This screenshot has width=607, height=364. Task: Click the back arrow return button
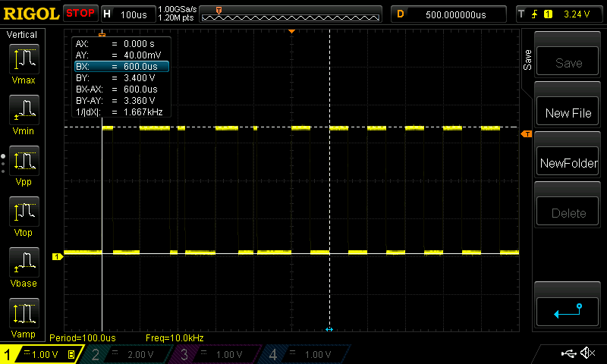click(x=568, y=312)
